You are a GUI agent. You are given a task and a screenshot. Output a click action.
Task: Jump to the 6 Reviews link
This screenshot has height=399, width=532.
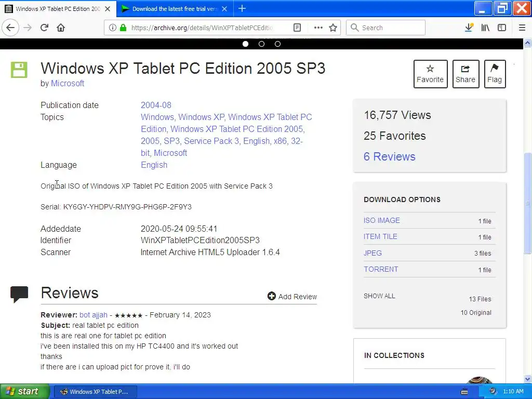click(x=390, y=156)
